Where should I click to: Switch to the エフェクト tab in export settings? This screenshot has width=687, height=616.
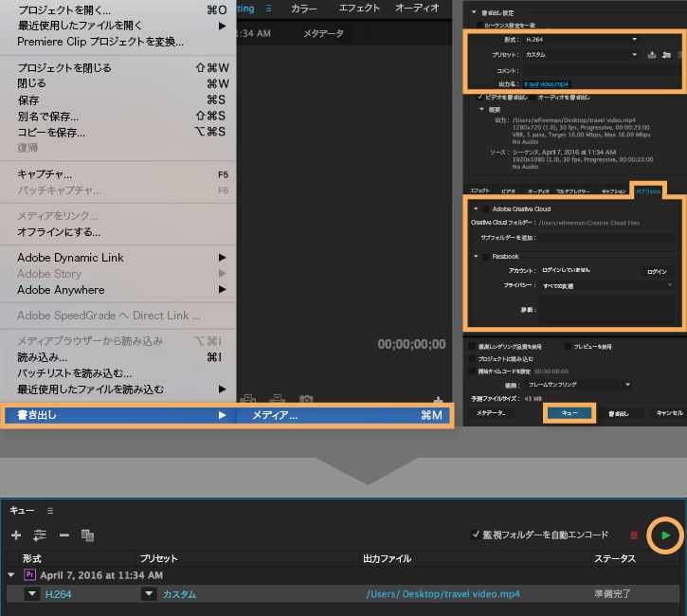[x=479, y=190]
